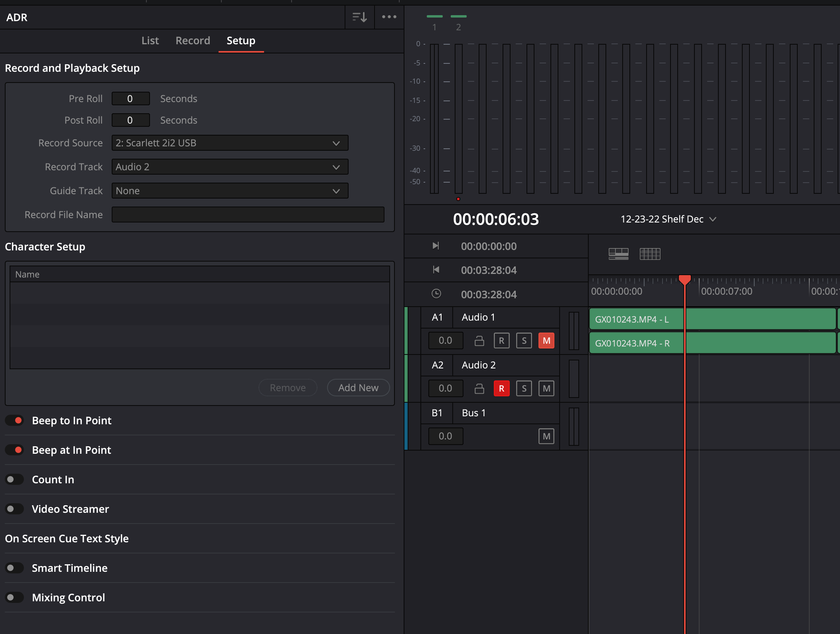The height and width of the screenshot is (634, 840).
Task: Click the range out point icon
Action: (x=436, y=270)
